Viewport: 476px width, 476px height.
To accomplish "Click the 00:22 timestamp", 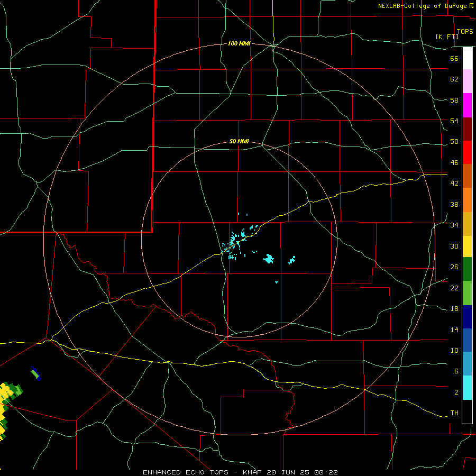I will point(326,472).
